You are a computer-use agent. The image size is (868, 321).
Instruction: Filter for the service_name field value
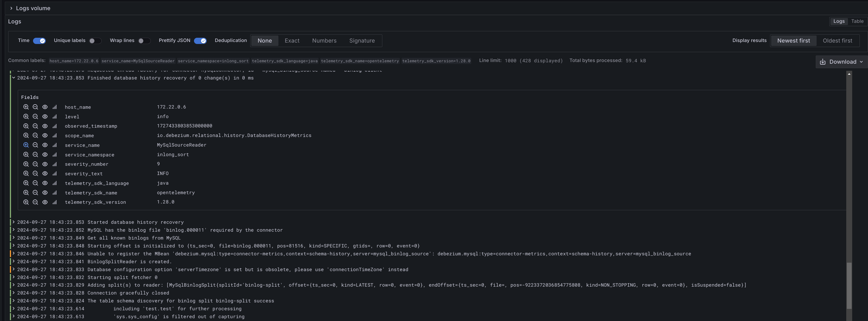(x=26, y=145)
